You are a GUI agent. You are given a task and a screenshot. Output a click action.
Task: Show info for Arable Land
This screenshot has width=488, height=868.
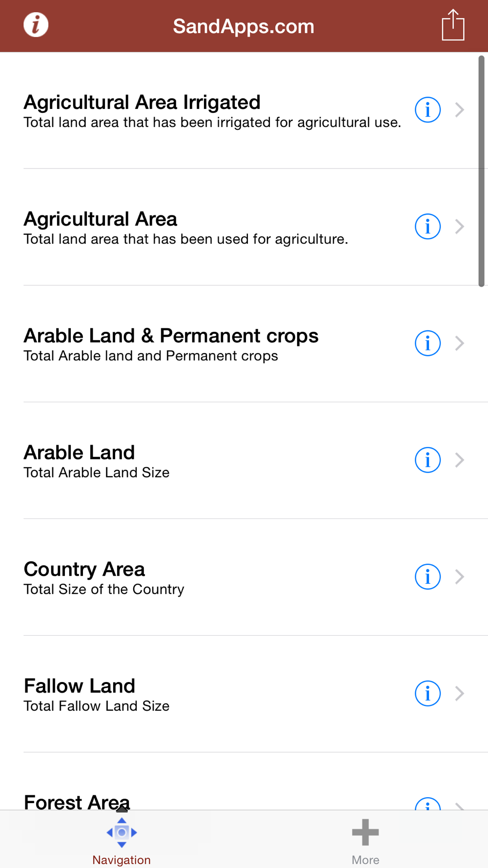pos(427,460)
